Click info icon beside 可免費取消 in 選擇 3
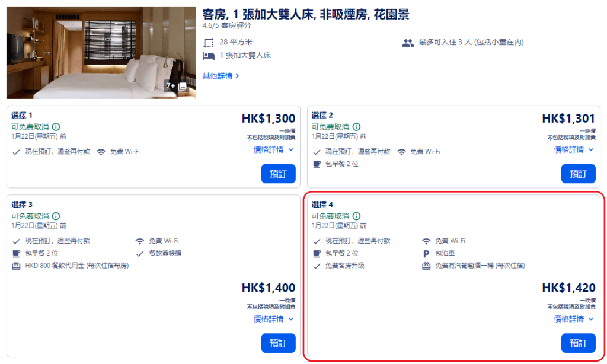 pos(56,216)
